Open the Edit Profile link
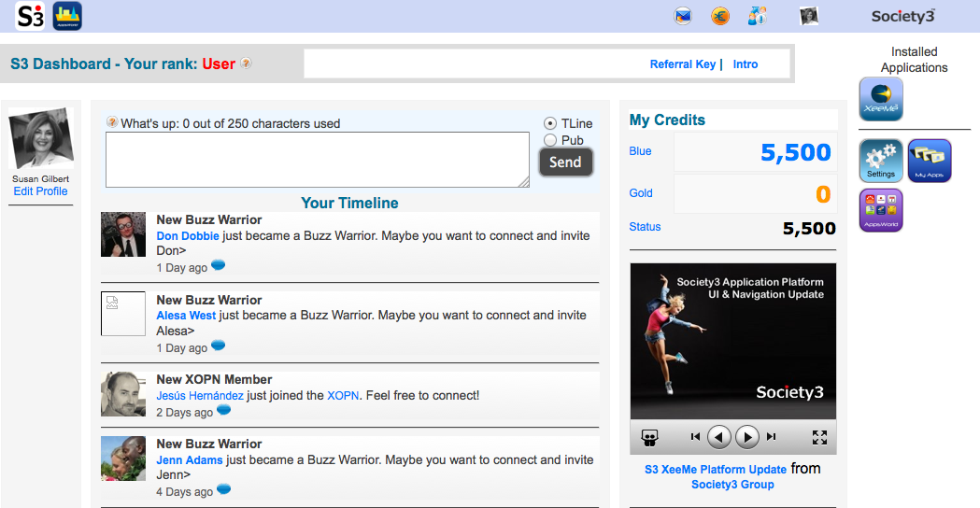The width and height of the screenshot is (980, 508). tap(40, 191)
